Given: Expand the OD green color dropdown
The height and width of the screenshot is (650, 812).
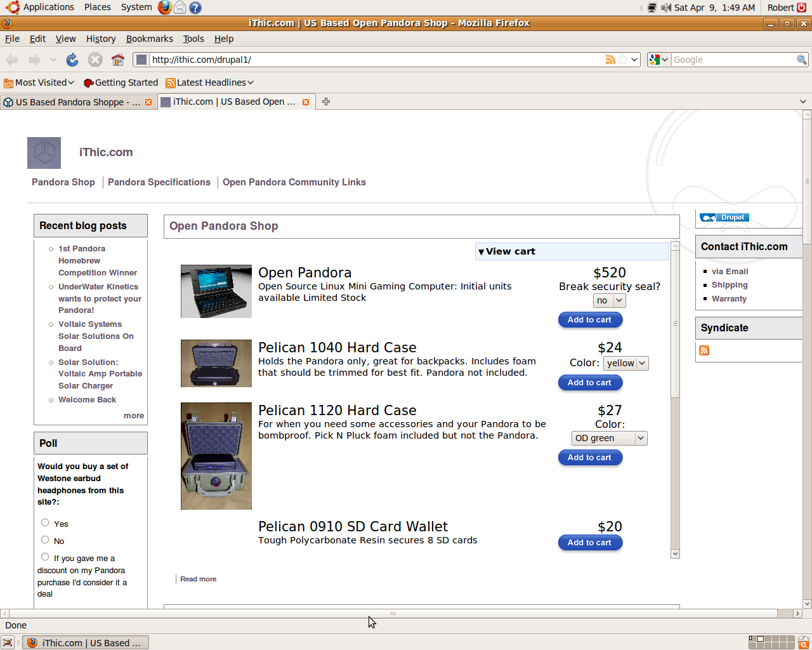Looking at the screenshot, I should click(x=609, y=438).
